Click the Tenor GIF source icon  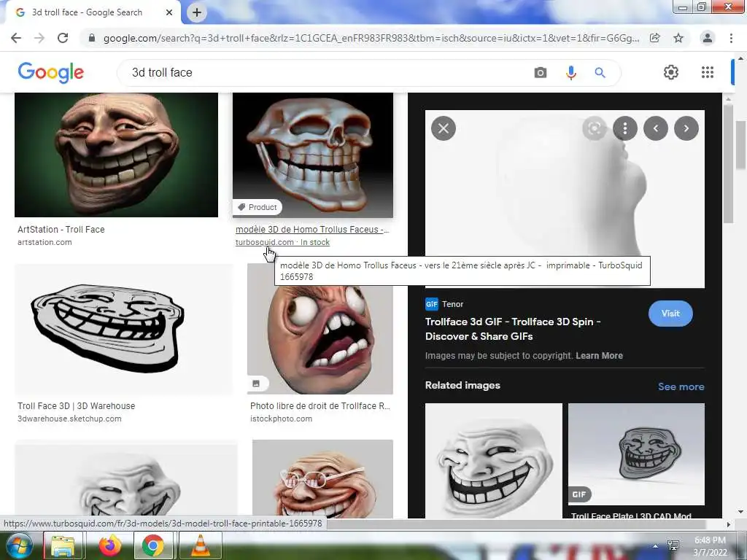coord(432,304)
